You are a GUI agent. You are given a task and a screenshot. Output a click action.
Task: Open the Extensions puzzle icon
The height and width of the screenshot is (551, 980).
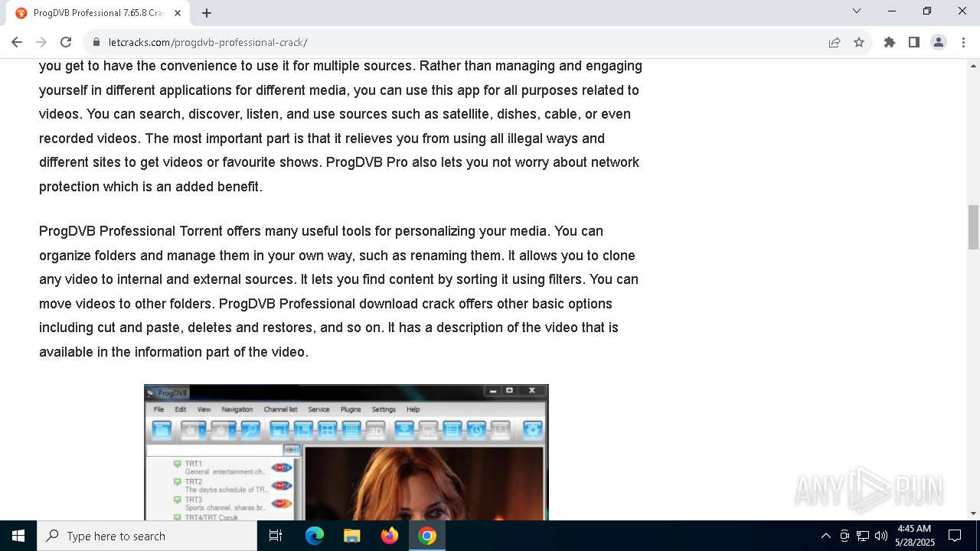click(890, 42)
